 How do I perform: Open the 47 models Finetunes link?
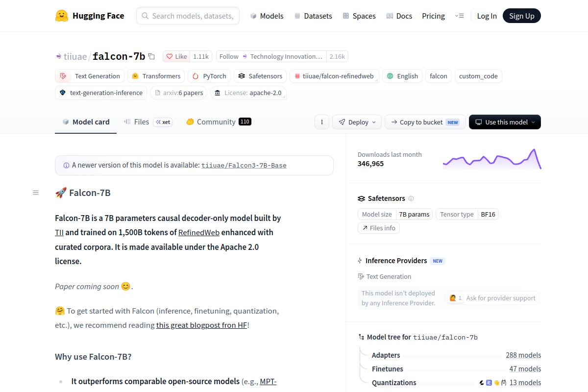click(x=525, y=369)
